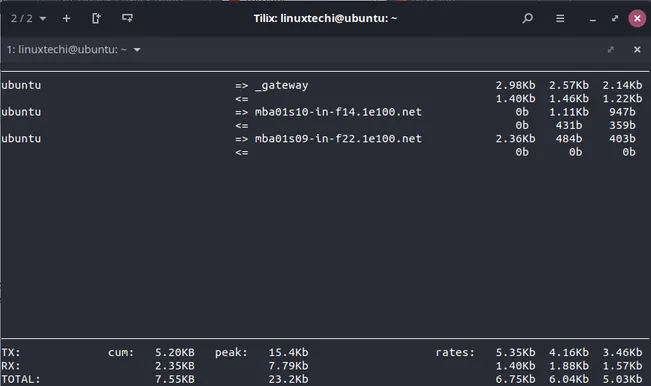The image size is (651, 386).
Task: Click the 'TOTAL:' label
Action: coord(21,379)
